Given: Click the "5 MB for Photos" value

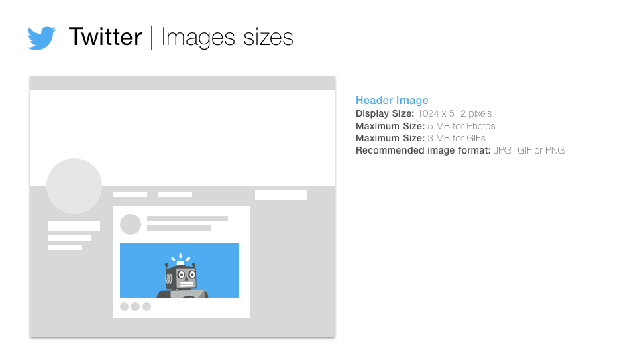Looking at the screenshot, I should (462, 126).
